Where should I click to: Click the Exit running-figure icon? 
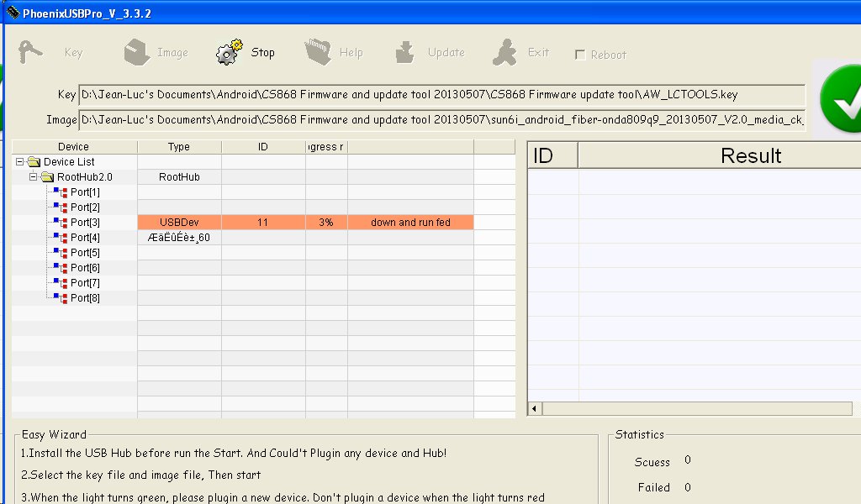[504, 52]
